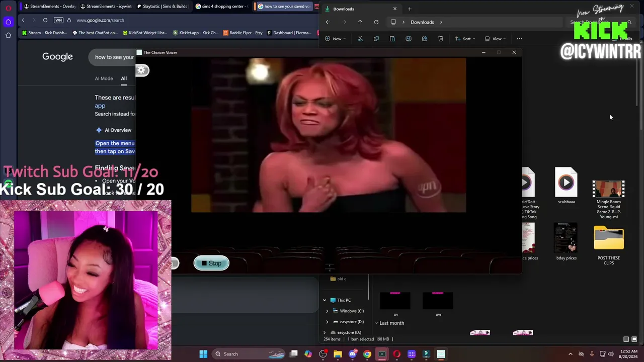Focus the Opera address bar URL
This screenshot has width=644, height=362.
100,20
